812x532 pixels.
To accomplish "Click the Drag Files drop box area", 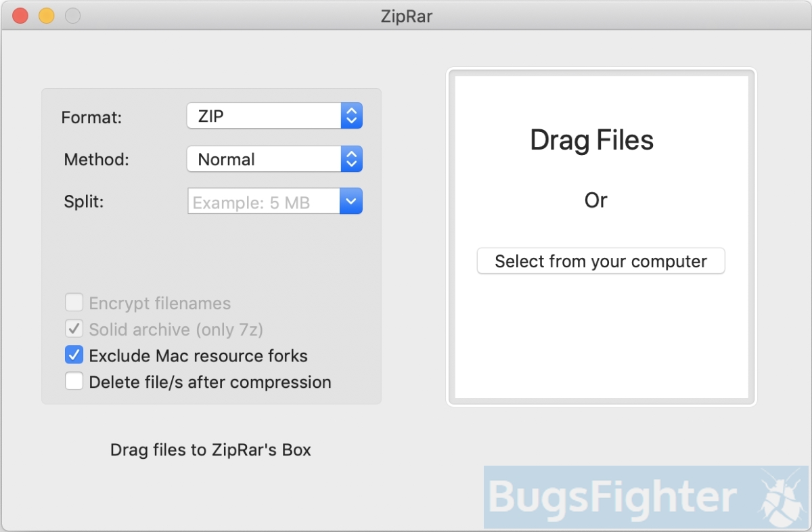I will pos(601,237).
